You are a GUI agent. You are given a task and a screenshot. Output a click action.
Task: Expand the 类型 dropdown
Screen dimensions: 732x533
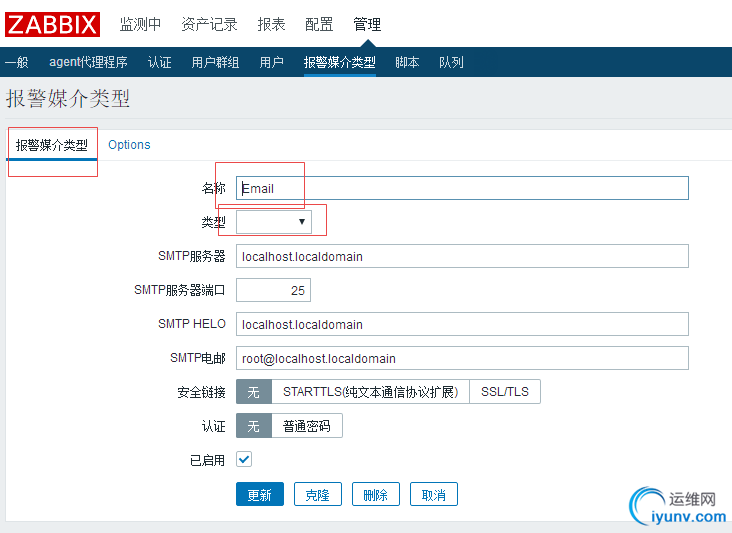click(274, 222)
